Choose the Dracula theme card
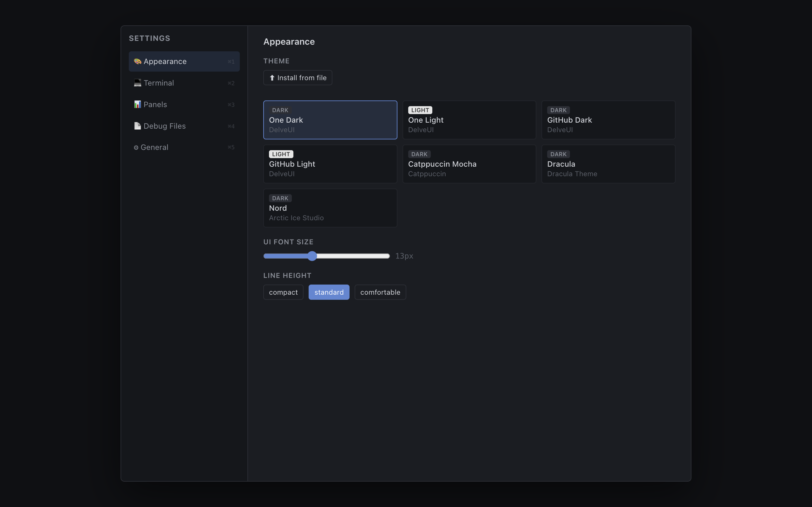Screen dimensions: 812x507 pyautogui.click(x=608, y=164)
